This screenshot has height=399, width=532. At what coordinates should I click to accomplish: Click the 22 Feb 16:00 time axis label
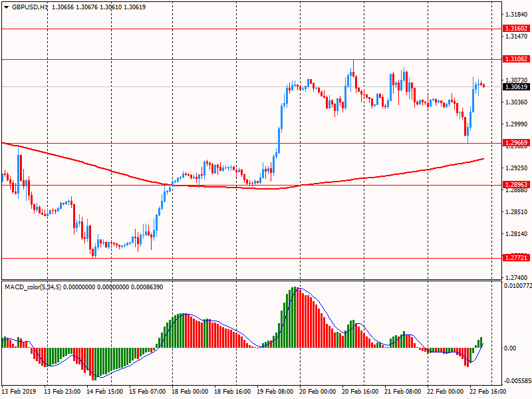tap(487, 392)
